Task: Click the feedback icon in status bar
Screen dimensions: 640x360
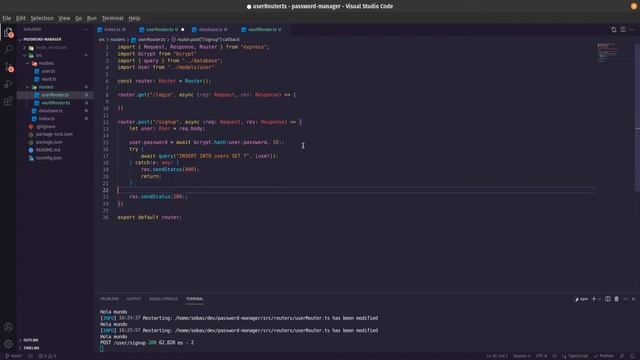Action: pos(622,356)
